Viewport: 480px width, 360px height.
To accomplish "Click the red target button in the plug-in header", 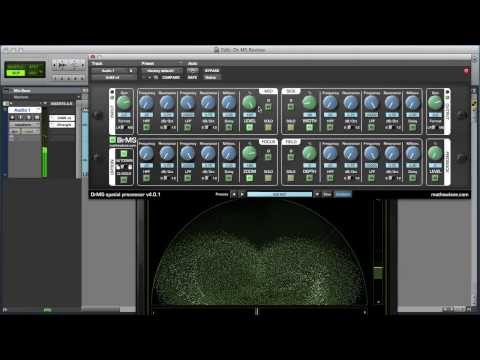I will click(466, 71).
